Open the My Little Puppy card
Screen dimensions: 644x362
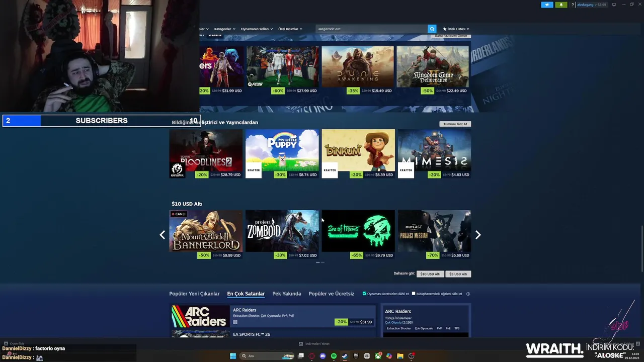click(x=282, y=154)
